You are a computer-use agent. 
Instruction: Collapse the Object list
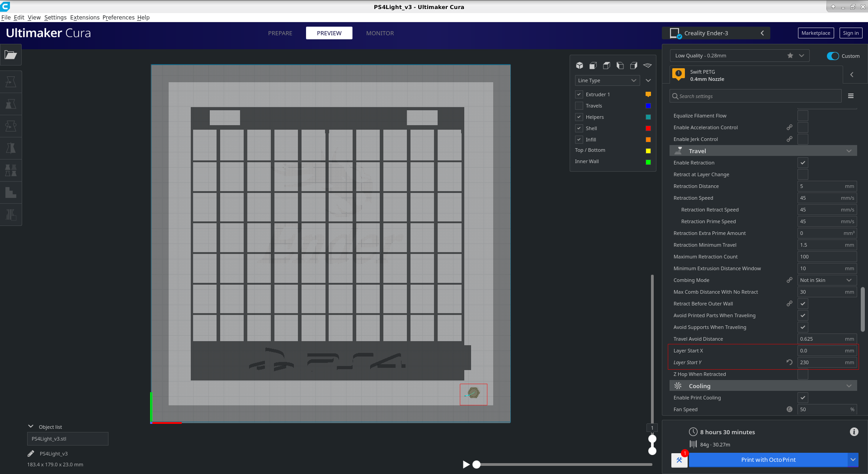click(31, 427)
